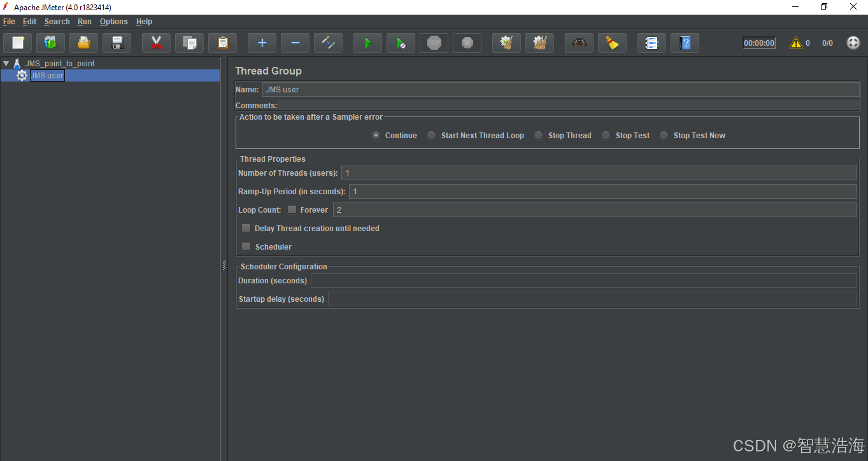This screenshot has width=868, height=461.
Task: Cut the selected element
Action: tap(156, 43)
